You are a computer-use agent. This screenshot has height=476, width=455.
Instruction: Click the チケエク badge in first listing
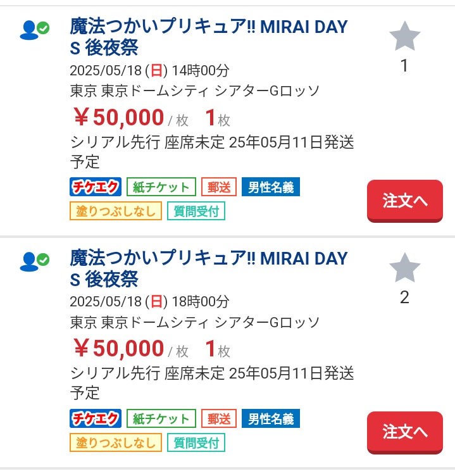click(x=96, y=187)
